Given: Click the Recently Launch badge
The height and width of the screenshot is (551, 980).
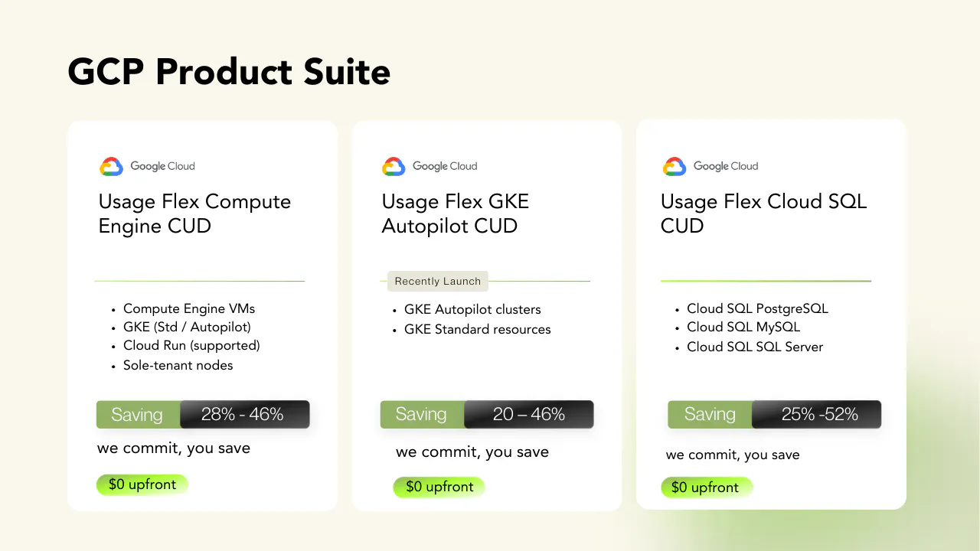Looking at the screenshot, I should tap(438, 281).
